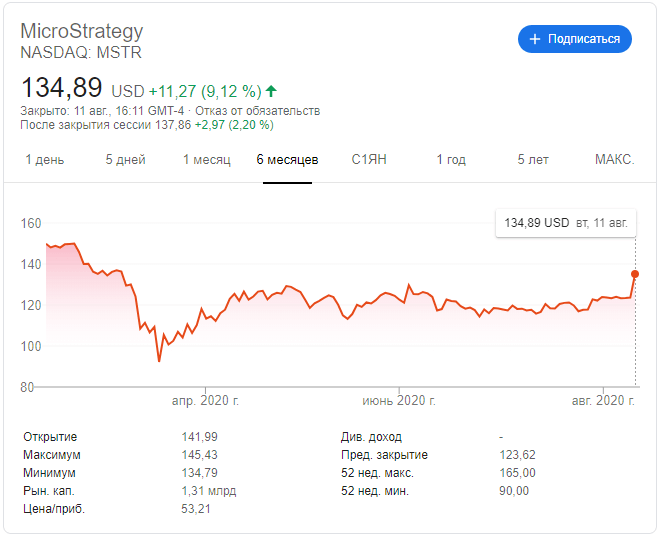Open the Отказ от обязательств disclaimer link

258,111
